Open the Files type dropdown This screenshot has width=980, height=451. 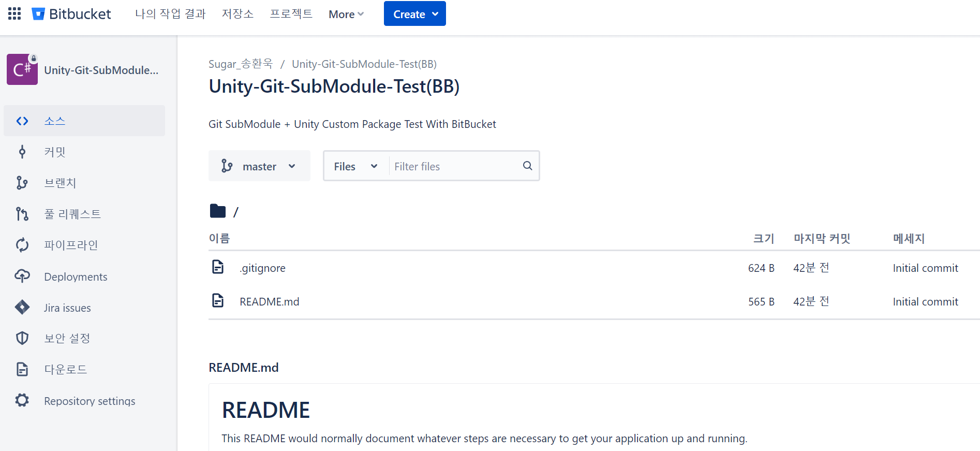coord(356,166)
